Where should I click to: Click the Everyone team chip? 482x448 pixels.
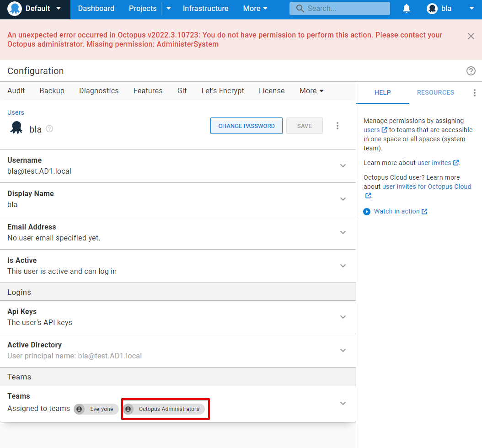pyautogui.click(x=96, y=409)
